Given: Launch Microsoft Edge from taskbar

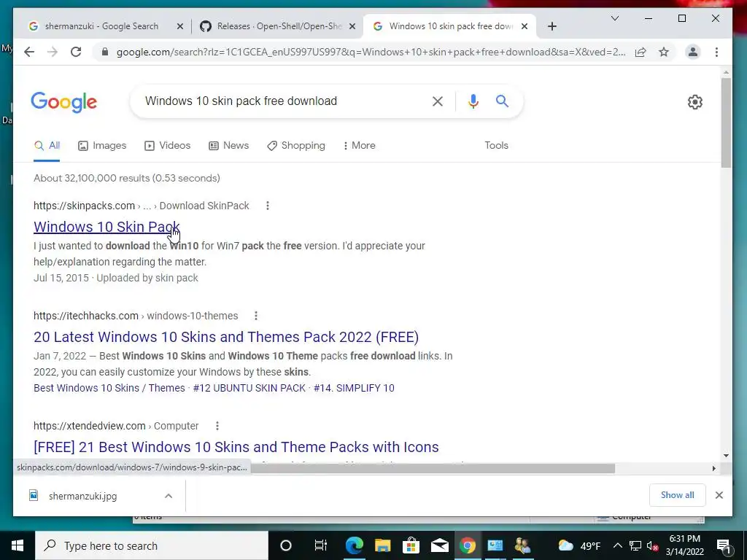Looking at the screenshot, I should click(x=354, y=545).
